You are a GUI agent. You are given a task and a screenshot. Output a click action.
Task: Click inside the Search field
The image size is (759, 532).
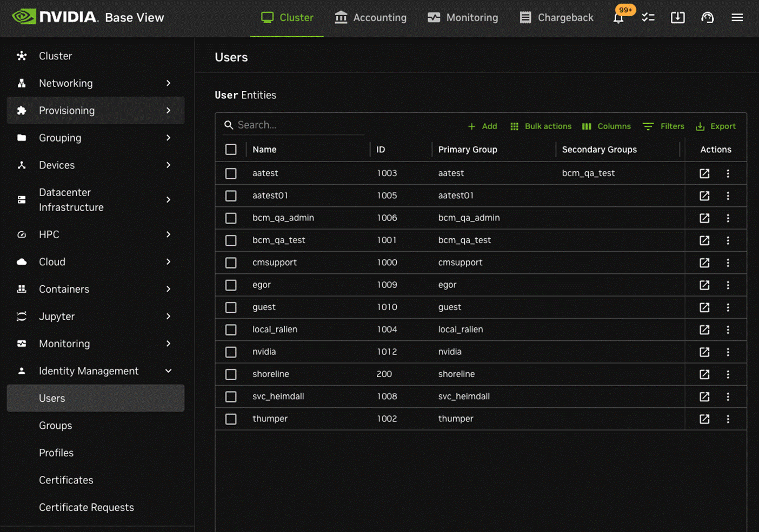(292, 125)
